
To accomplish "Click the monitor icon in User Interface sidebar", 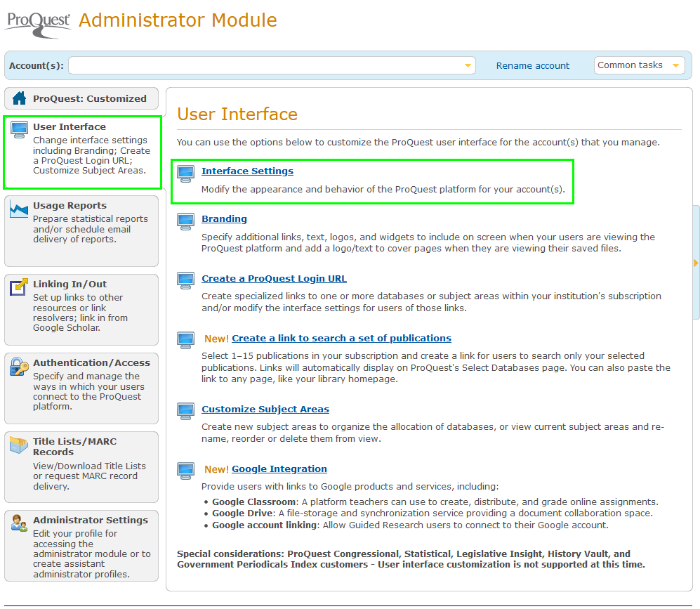I will click(19, 130).
